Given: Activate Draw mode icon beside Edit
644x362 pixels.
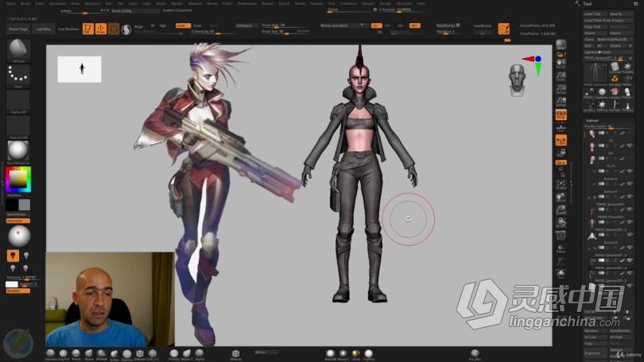Looking at the screenshot, I should pos(101,29).
